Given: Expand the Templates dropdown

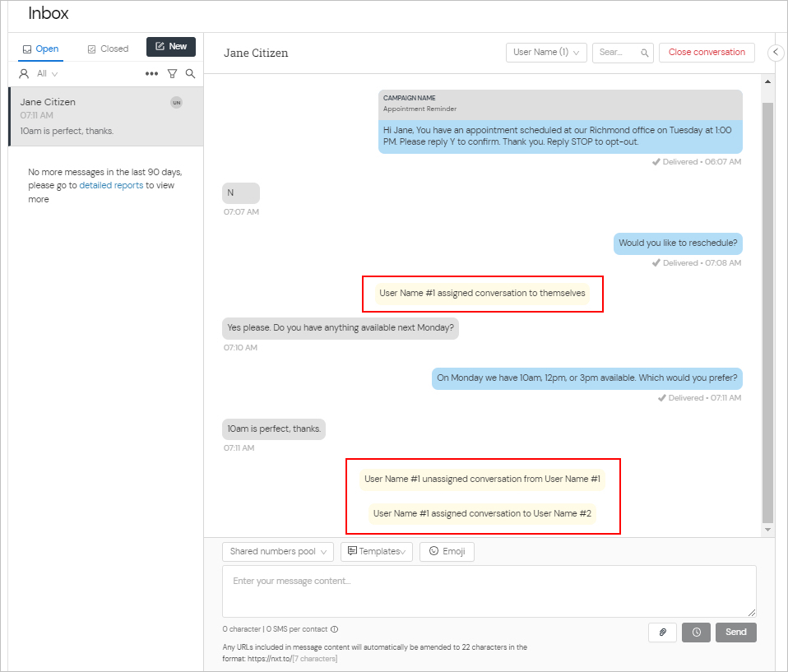Looking at the screenshot, I should (376, 551).
